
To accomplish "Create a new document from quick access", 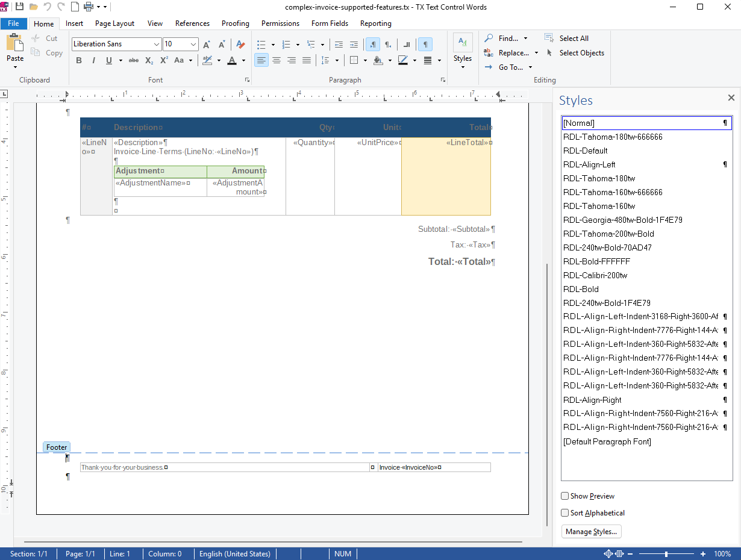I will click(x=75, y=7).
